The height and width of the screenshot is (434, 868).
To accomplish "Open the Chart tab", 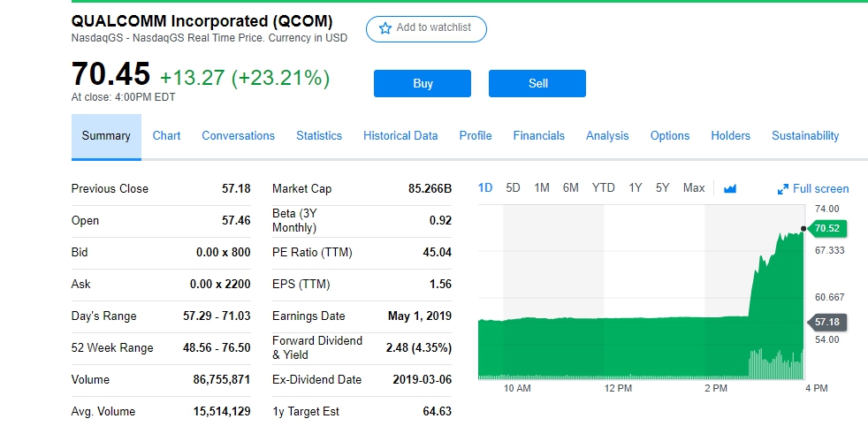I will [x=167, y=135].
